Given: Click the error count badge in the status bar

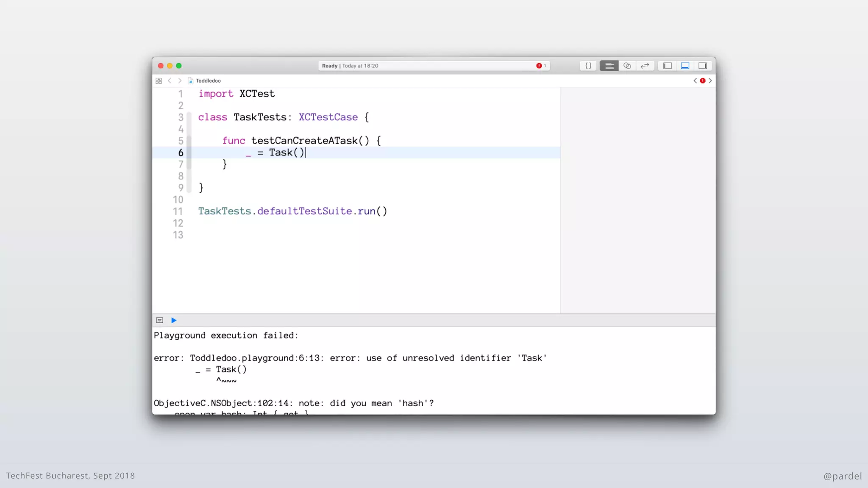Looking at the screenshot, I should click(x=541, y=66).
